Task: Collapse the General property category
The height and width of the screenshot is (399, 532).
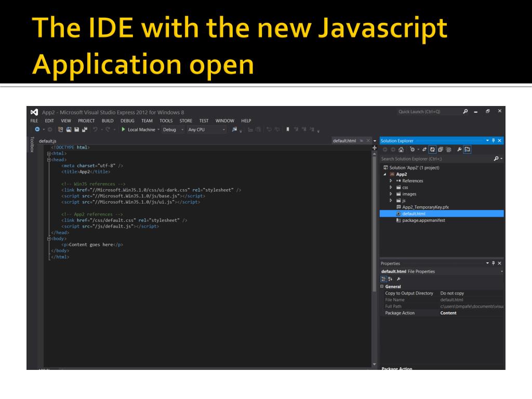Action: pyautogui.click(x=382, y=287)
